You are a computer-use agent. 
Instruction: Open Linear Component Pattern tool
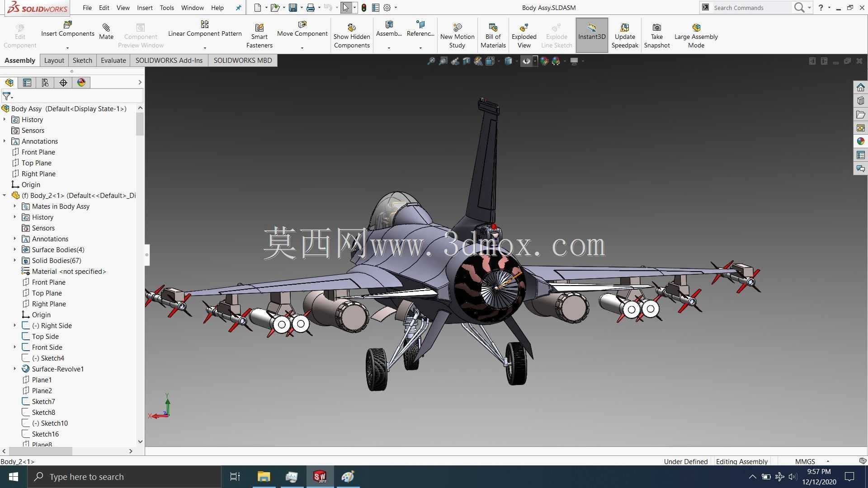[205, 29]
